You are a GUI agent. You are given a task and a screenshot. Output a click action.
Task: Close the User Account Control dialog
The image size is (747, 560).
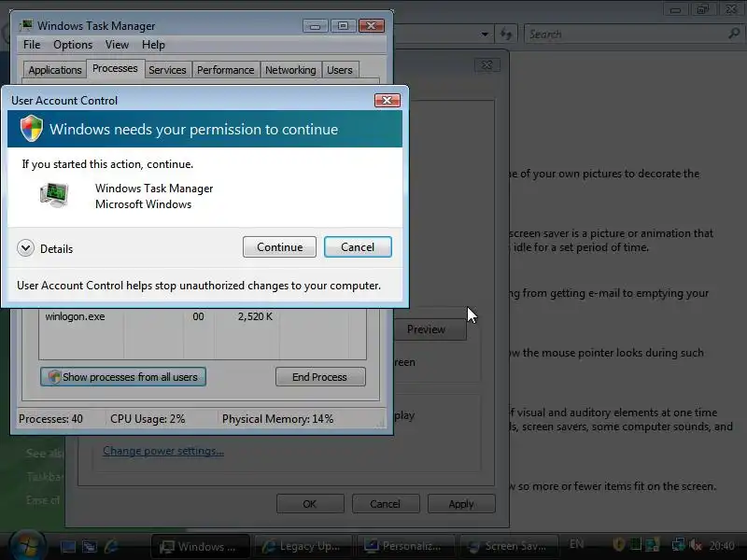tap(387, 101)
